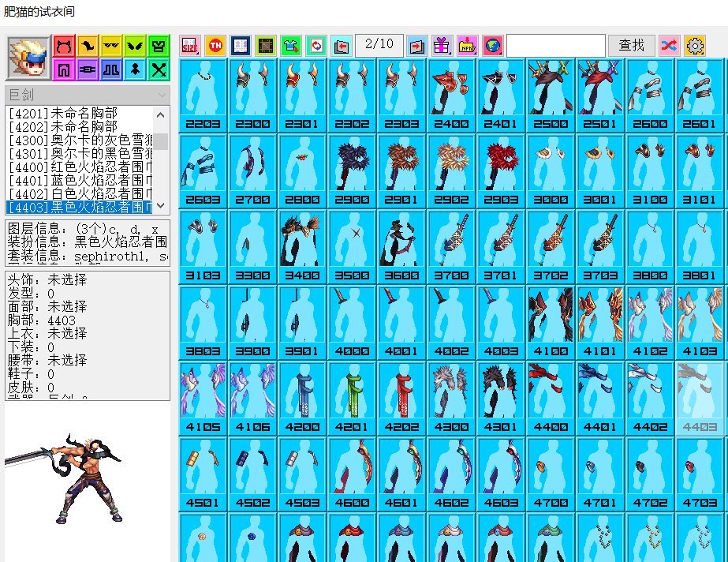Select the cyan body skin category icon
Image resolution: width=728 pixels, height=562 pixels.
135,69
